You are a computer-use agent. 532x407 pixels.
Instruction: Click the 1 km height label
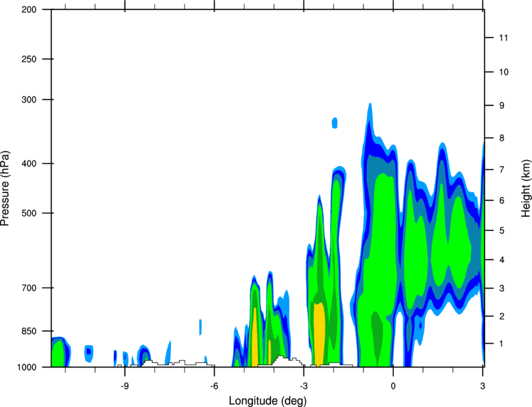(502, 344)
